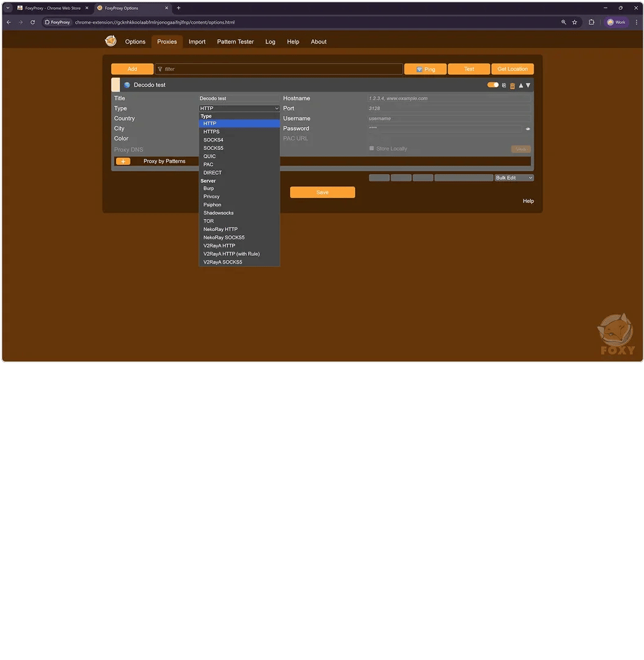Open the Bulk Edit dropdown
644x660 pixels.
pyautogui.click(x=514, y=178)
